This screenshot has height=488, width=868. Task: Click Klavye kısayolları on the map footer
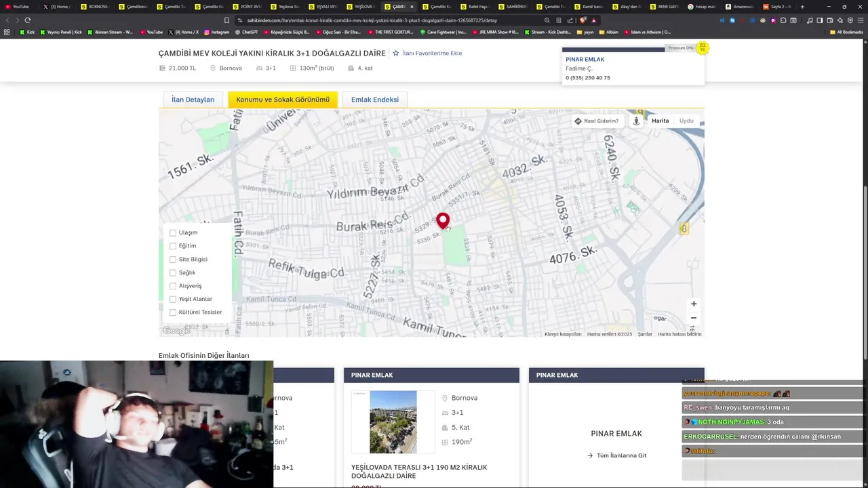coord(563,334)
